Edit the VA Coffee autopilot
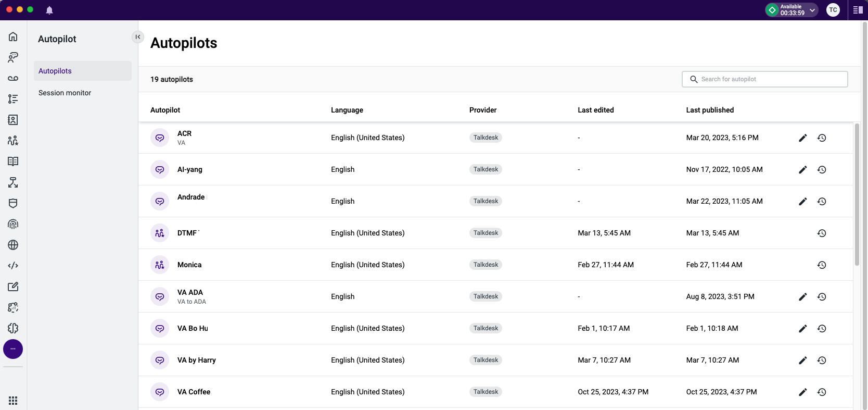Image resolution: width=868 pixels, height=410 pixels. tap(803, 392)
